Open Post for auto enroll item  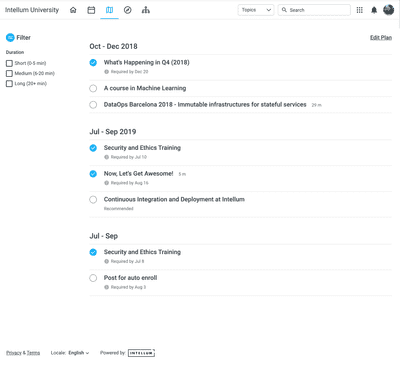[x=130, y=278]
